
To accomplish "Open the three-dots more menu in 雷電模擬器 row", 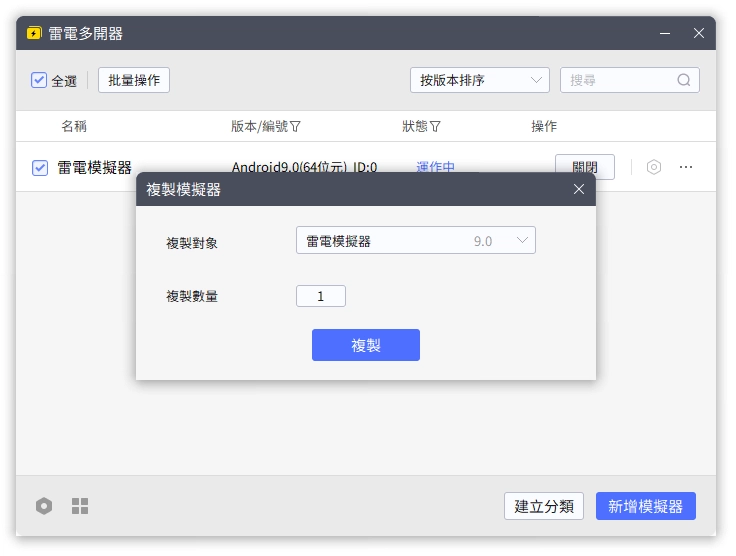I will [686, 167].
